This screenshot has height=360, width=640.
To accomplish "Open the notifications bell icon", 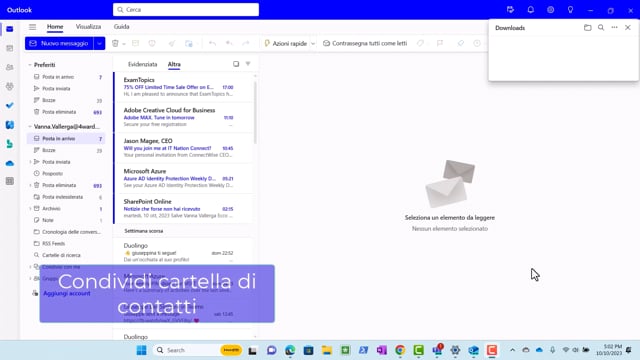I will click(x=531, y=9).
